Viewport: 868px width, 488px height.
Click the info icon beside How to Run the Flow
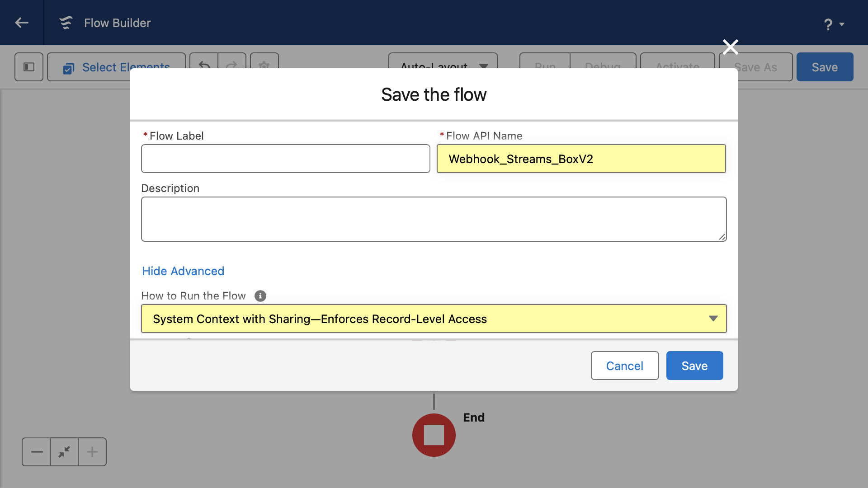260,296
